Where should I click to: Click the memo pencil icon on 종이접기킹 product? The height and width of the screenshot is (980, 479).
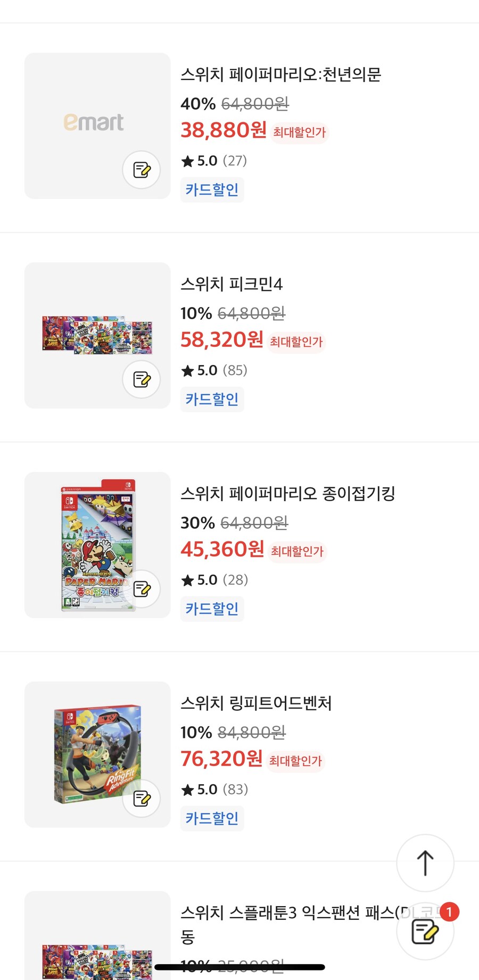[141, 589]
